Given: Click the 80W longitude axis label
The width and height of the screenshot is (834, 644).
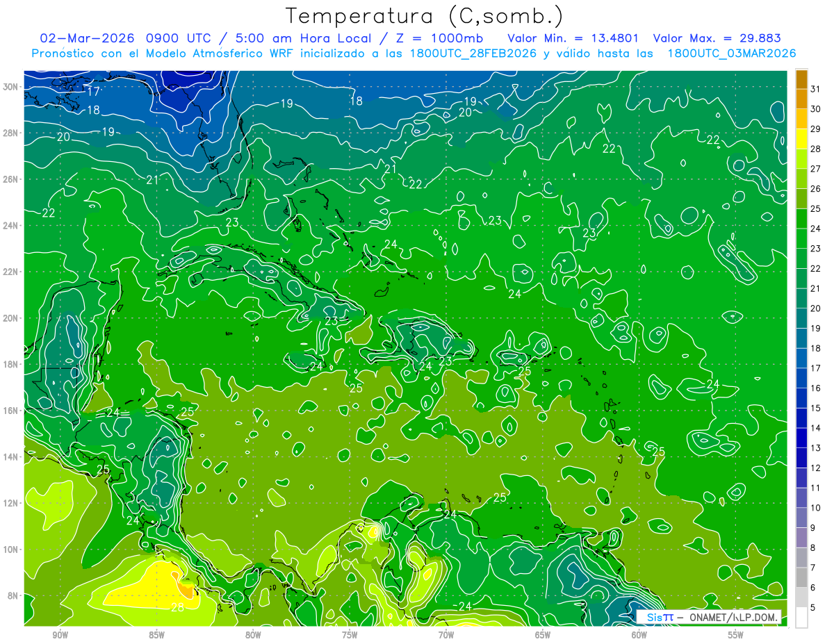Looking at the screenshot, I should tap(253, 635).
